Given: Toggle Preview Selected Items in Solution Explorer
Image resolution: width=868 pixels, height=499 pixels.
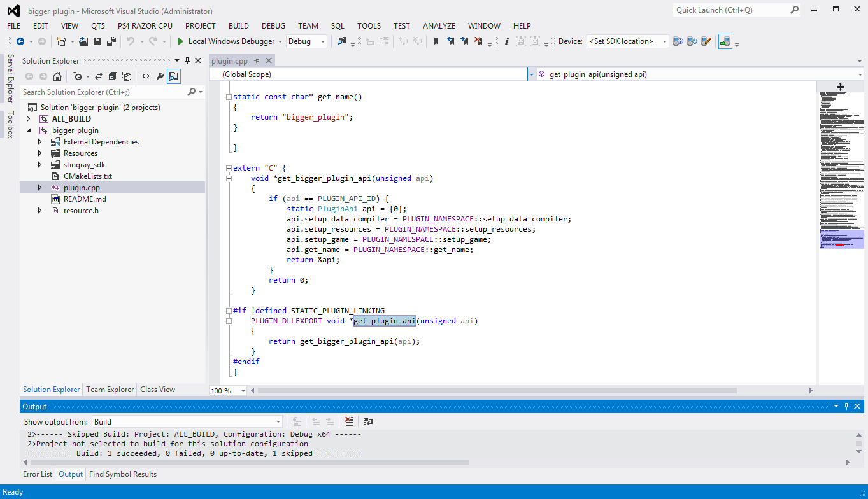Looking at the screenshot, I should click(174, 76).
